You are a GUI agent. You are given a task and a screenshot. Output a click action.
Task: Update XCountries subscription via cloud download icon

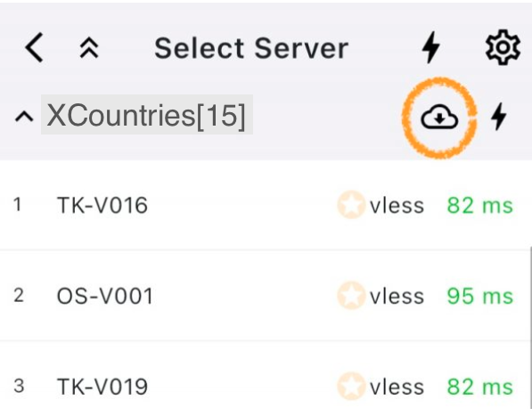439,118
